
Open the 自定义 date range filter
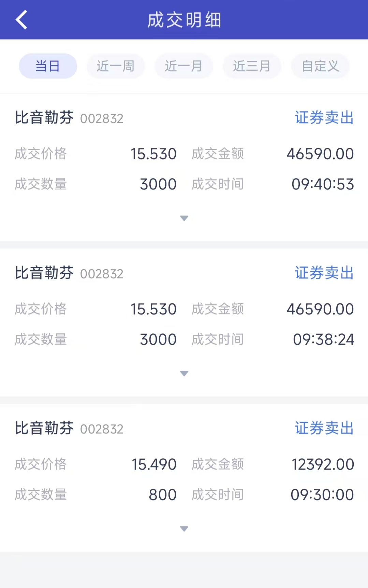[x=320, y=66]
